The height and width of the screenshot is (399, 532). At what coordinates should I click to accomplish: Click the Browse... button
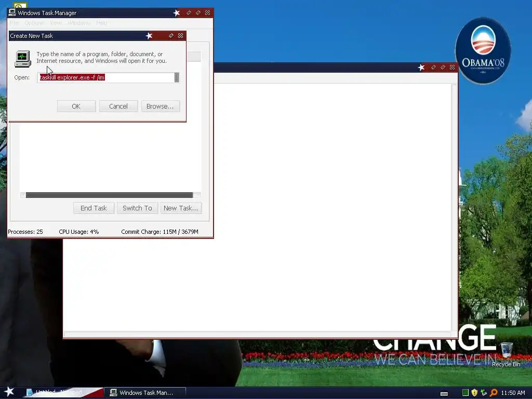click(x=160, y=106)
